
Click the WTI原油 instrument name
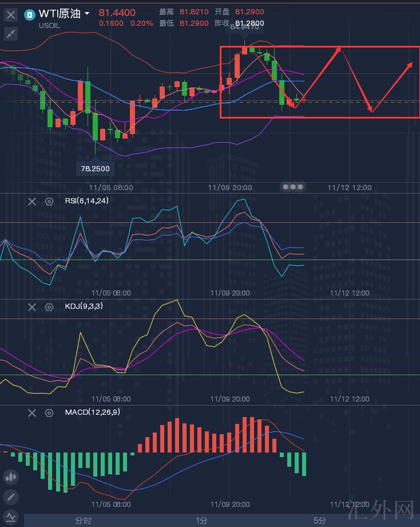pyautogui.click(x=60, y=13)
